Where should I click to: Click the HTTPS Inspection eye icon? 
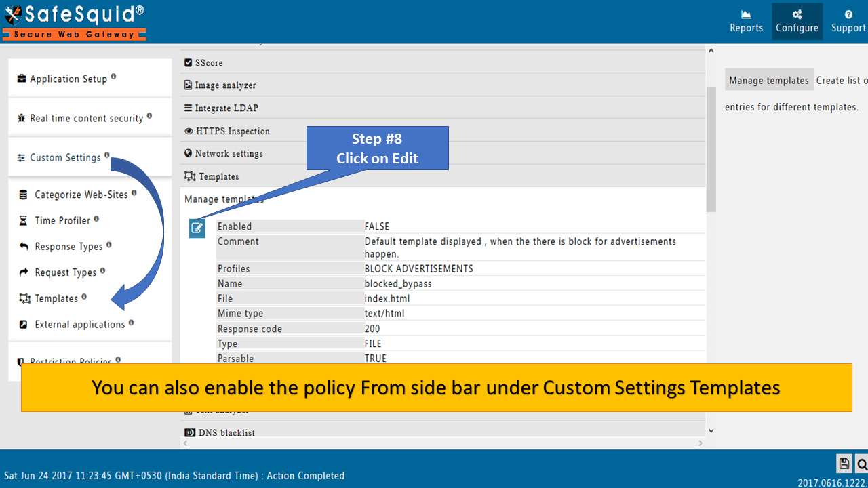(x=189, y=131)
